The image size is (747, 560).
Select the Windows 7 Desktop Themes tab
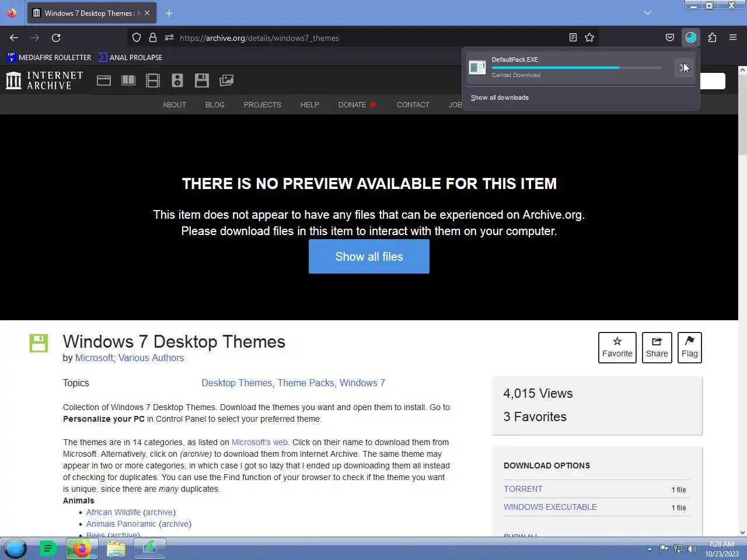(x=92, y=13)
